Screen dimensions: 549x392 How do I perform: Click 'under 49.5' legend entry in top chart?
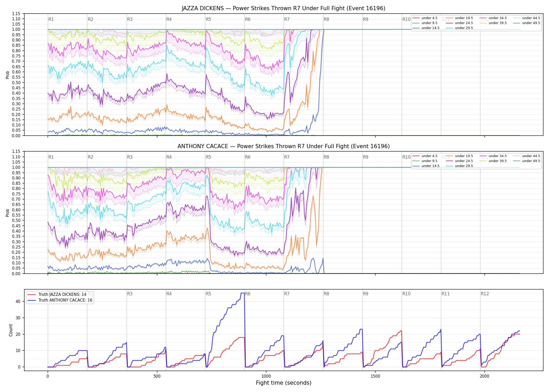click(526, 23)
